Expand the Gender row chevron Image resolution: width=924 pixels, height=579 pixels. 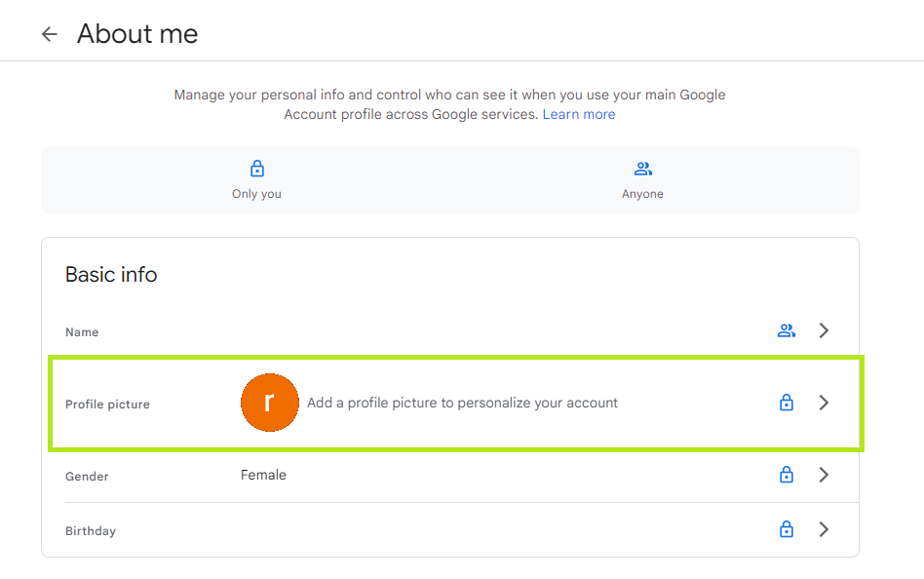click(824, 475)
